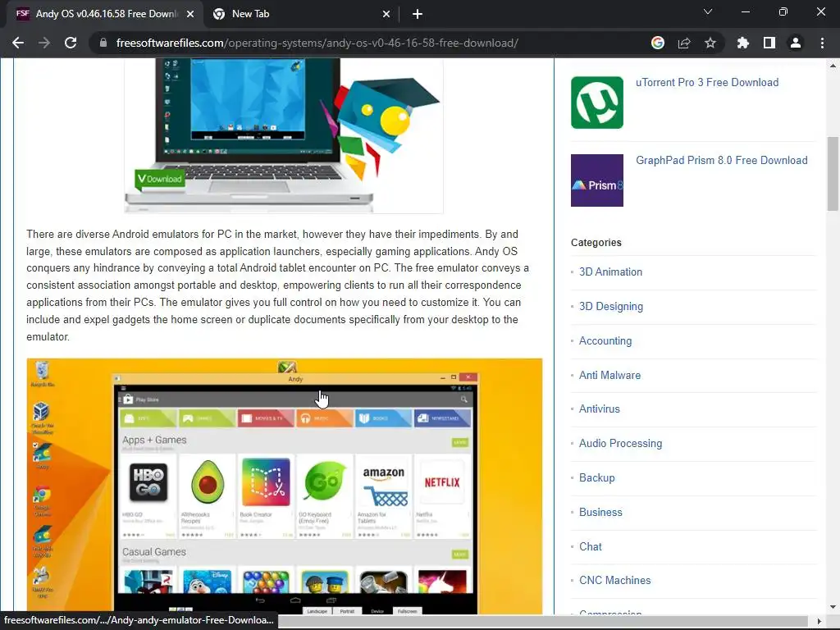This screenshot has width=840, height=630.
Task: Open the 3D Designing category
Action: point(610,307)
